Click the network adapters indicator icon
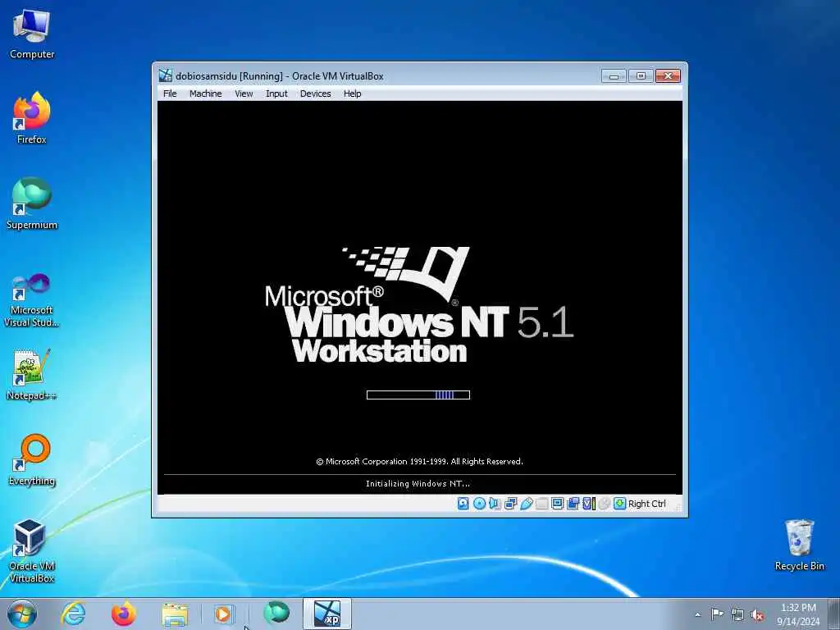840x630 pixels. (x=510, y=504)
